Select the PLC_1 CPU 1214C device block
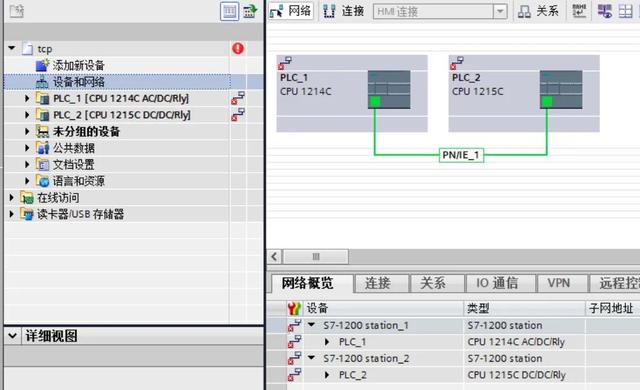640x390 pixels. click(352, 93)
